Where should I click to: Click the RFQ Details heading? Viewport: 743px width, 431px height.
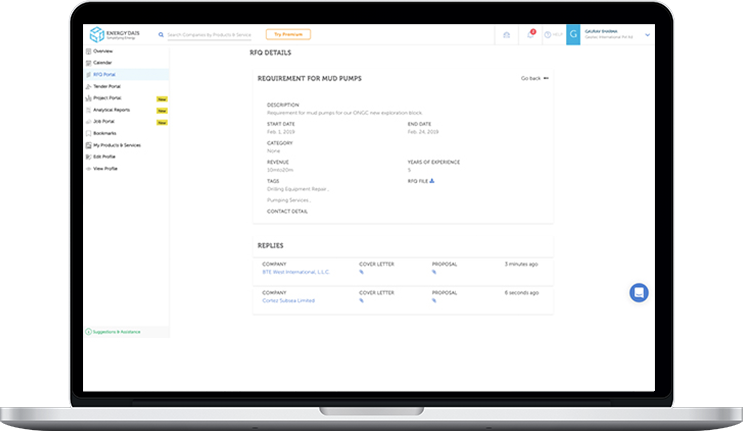(270, 53)
